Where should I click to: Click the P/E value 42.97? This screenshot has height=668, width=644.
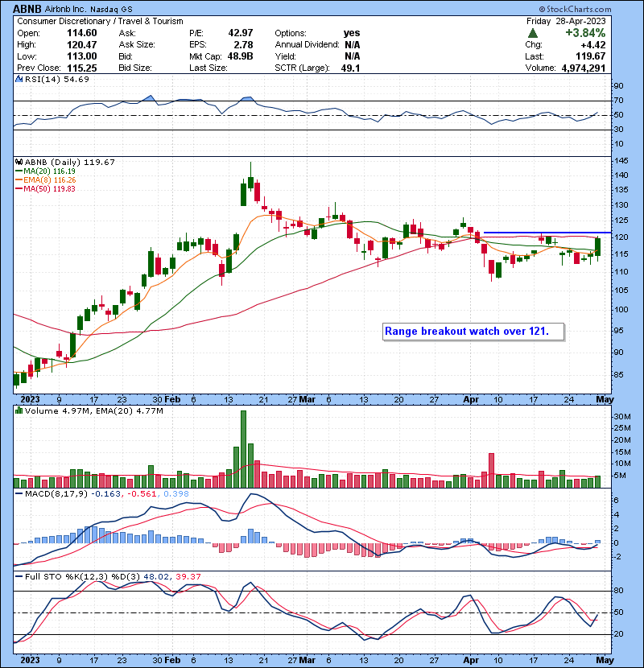tap(241, 33)
